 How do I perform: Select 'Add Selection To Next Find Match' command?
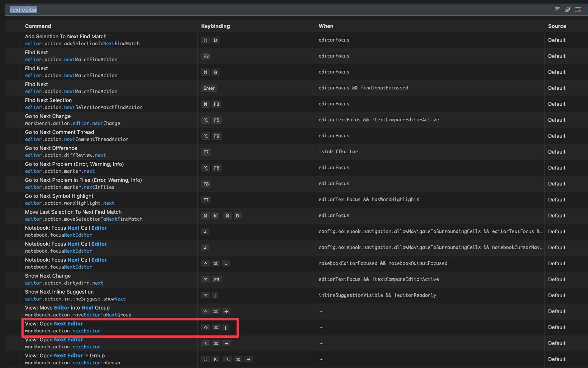point(66,36)
